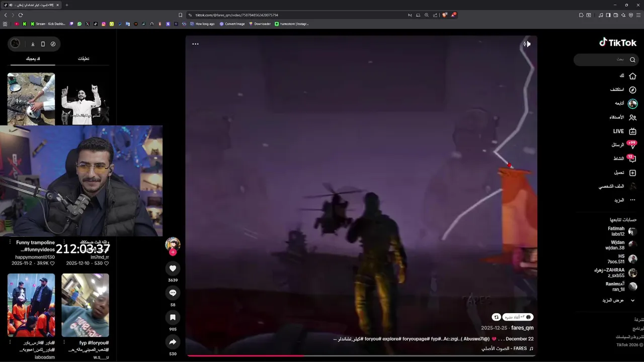644x362 pixels.
Task: Click phone icon in floating player pill
Action: (43, 44)
